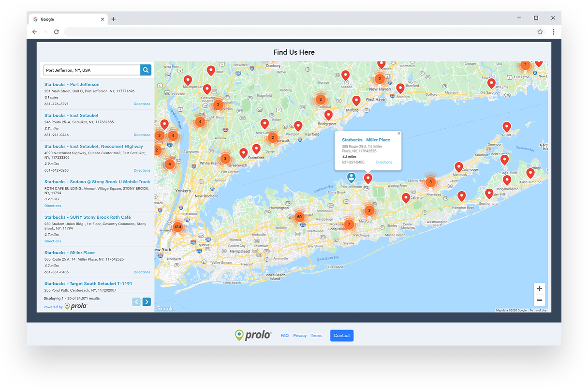Viewport: 588px width, 388px height.
Task: Zoom in using the map plus icon
Action: point(539,288)
